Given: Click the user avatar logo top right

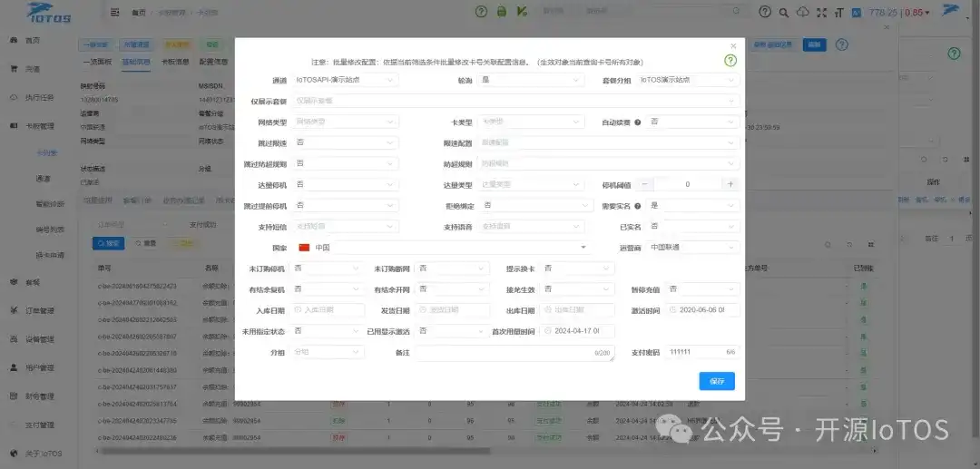Looking at the screenshot, I should [x=951, y=9].
